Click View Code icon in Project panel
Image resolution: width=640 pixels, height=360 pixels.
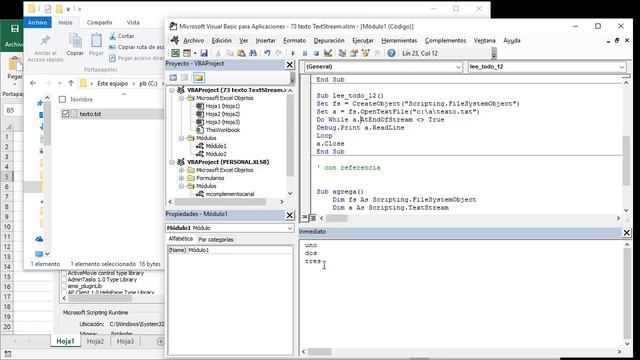point(173,78)
